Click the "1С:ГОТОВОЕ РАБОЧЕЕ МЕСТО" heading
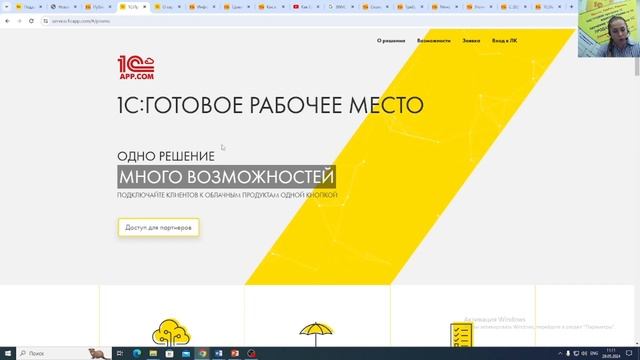This screenshot has height=360, width=640. point(270,105)
